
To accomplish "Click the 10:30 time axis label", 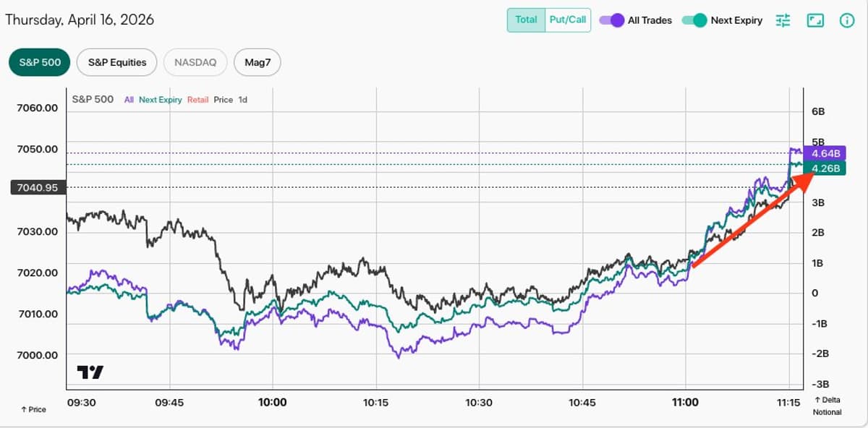I will tap(479, 402).
